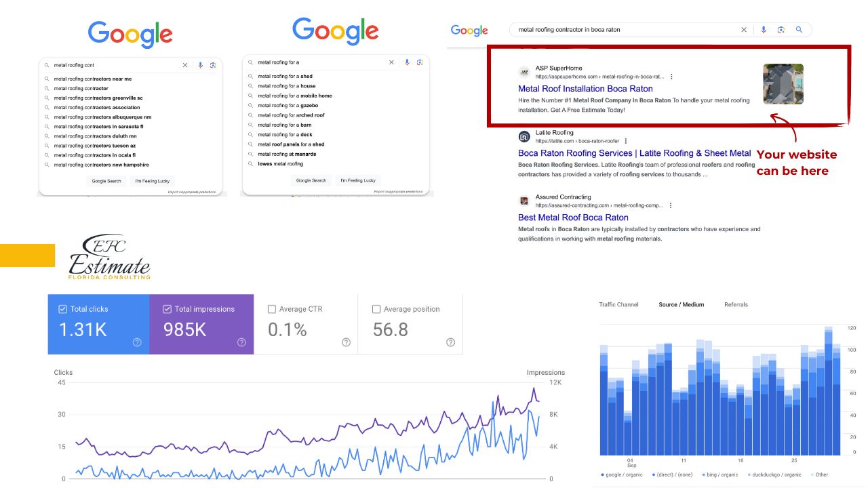Open the three-dot menu for Latite Roofing
This screenshot has height=488, width=868.
point(625,141)
